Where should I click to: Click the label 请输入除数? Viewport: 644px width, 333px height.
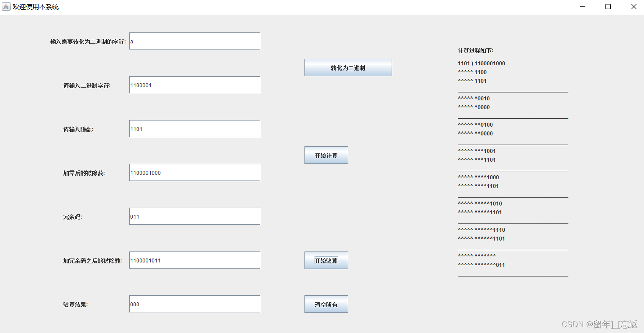78,129
